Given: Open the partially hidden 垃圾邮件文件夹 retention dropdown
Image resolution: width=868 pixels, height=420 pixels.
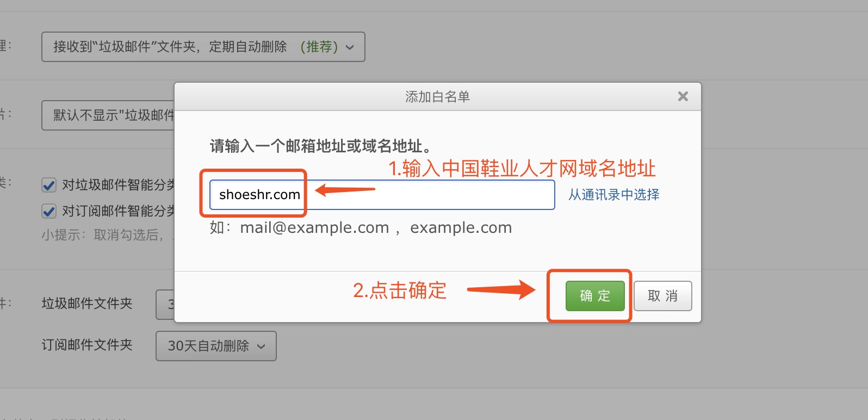Looking at the screenshot, I should click(x=165, y=305).
